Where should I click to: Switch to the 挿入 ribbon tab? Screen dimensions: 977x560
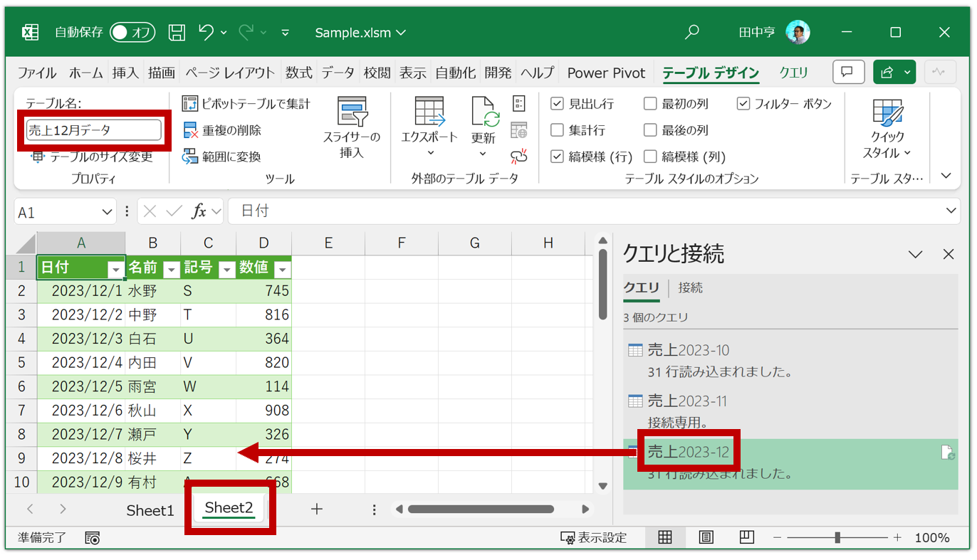[x=125, y=73]
